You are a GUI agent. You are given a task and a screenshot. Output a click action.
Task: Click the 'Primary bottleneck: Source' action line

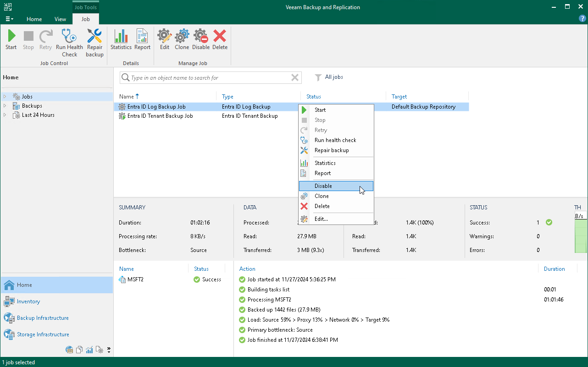click(x=280, y=330)
